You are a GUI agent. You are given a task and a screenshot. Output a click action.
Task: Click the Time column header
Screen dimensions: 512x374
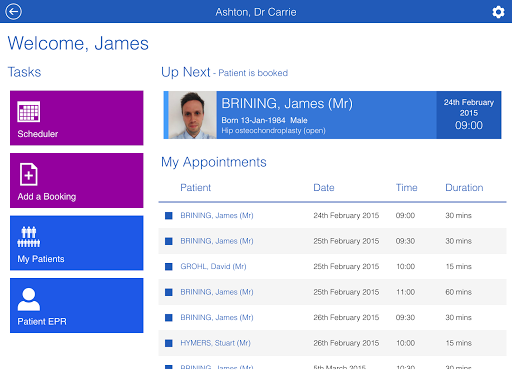tap(406, 188)
